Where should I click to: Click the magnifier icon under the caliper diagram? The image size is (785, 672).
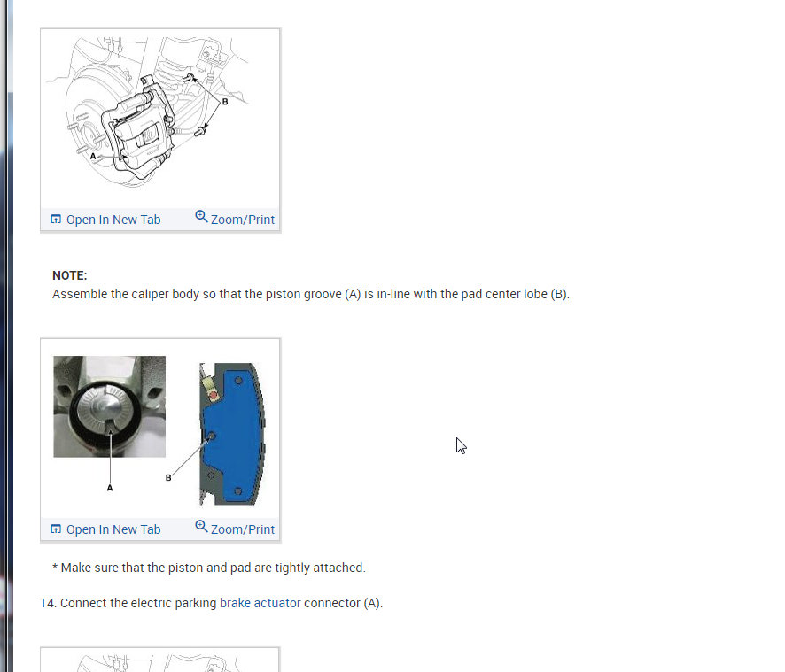click(201, 216)
